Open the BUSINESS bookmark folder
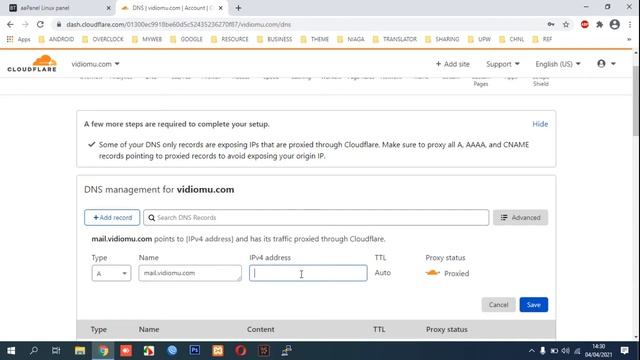The width and height of the screenshot is (640, 360). 275,39
